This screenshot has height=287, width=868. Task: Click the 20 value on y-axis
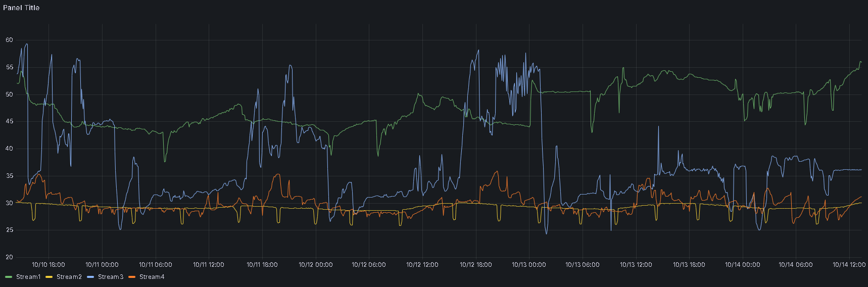pos(9,257)
